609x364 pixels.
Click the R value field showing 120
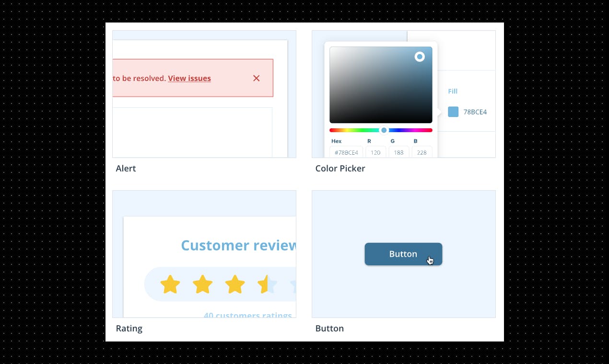[x=375, y=152]
